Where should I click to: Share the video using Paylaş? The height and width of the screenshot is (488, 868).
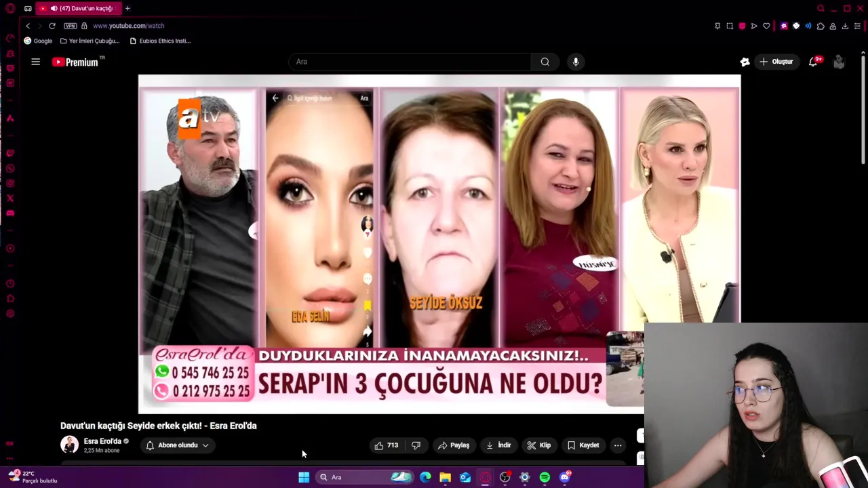(454, 445)
